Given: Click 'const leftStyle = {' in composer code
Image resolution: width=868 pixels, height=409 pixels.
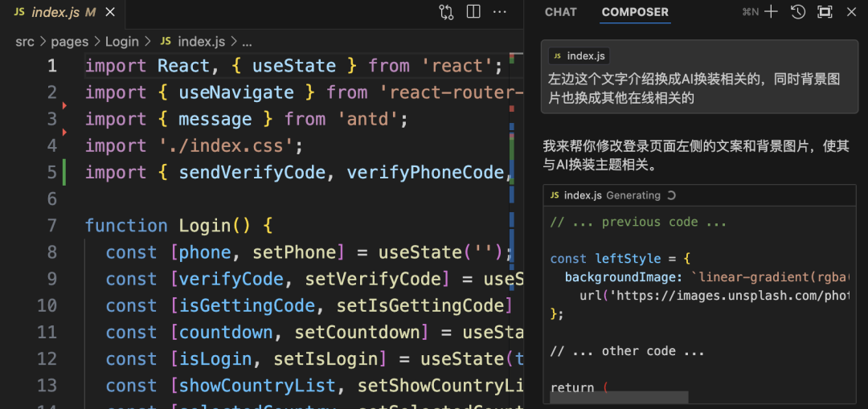Looking at the screenshot, I should point(620,259).
